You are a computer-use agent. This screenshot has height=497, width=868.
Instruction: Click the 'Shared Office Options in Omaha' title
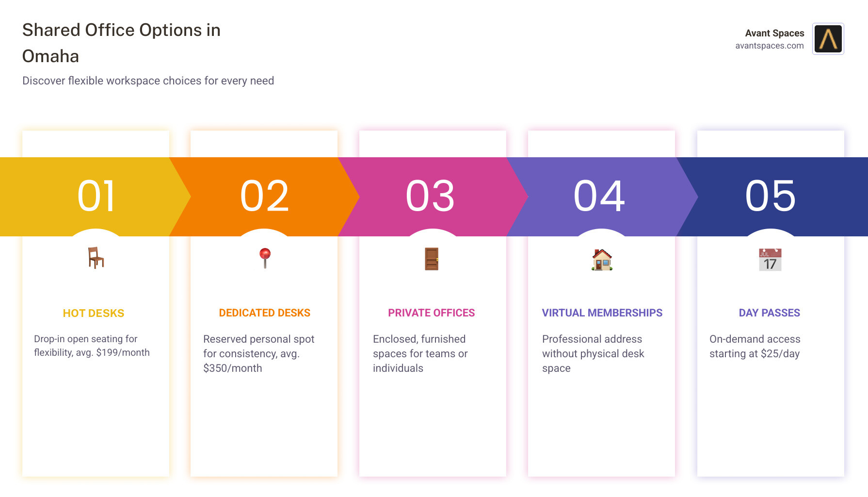[x=121, y=43]
